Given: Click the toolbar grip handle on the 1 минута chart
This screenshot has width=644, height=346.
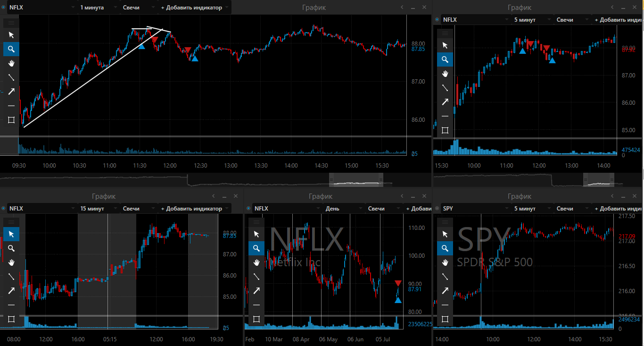Looking at the screenshot, I should coord(11,23).
